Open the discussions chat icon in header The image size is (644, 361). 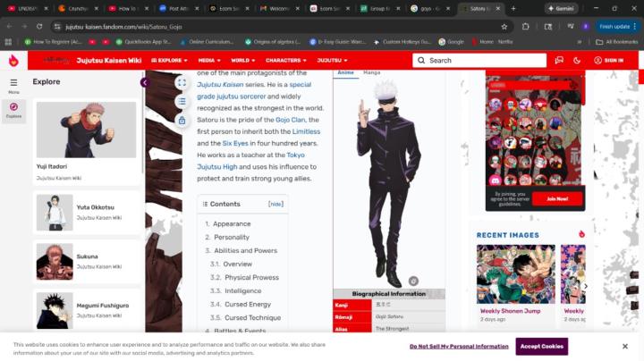559,60
